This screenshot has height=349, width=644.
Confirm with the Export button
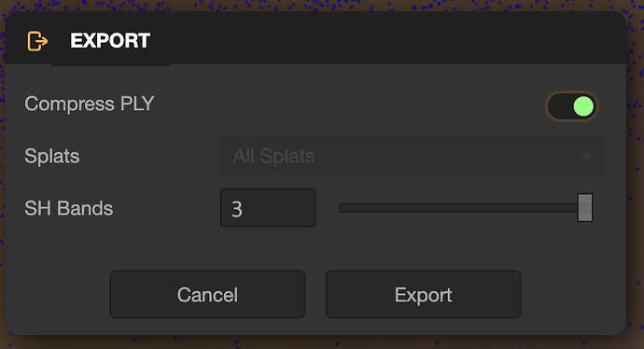coord(423,294)
